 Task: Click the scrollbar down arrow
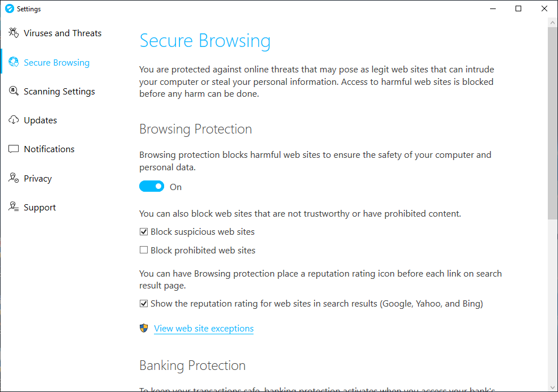point(552,387)
